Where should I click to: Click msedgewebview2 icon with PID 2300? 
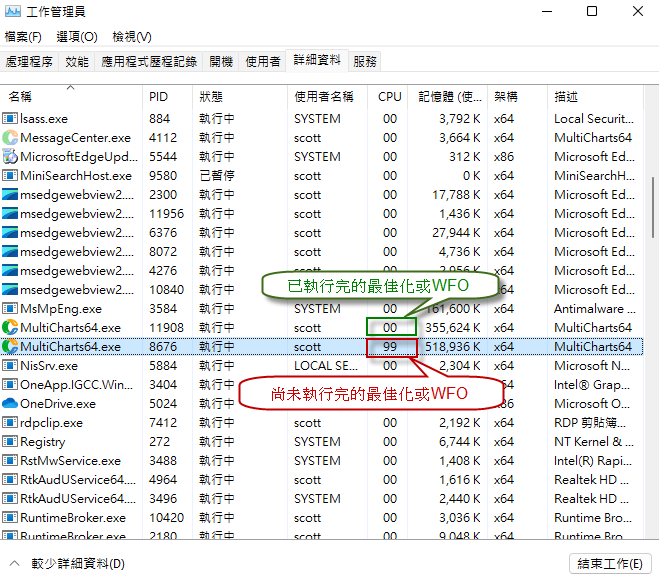(10, 194)
